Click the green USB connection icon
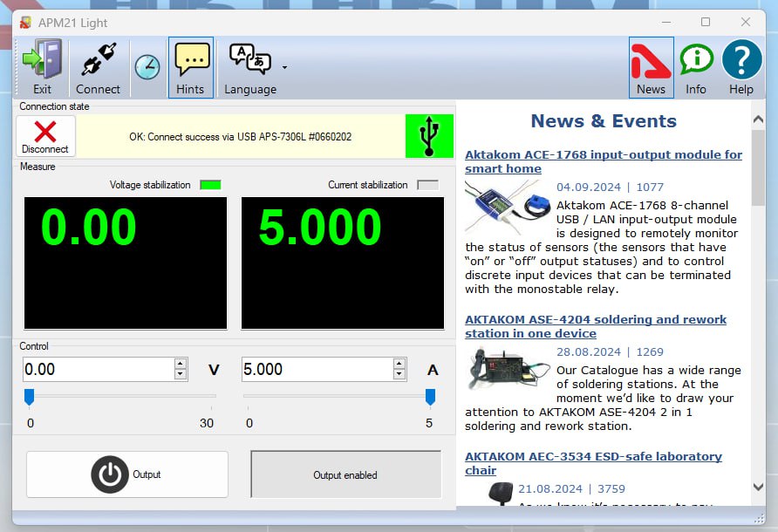The image size is (778, 532). pyautogui.click(x=429, y=137)
